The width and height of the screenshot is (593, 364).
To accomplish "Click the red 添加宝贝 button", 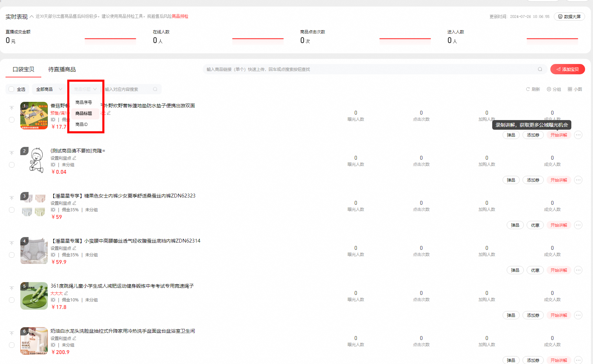I will [x=568, y=69].
